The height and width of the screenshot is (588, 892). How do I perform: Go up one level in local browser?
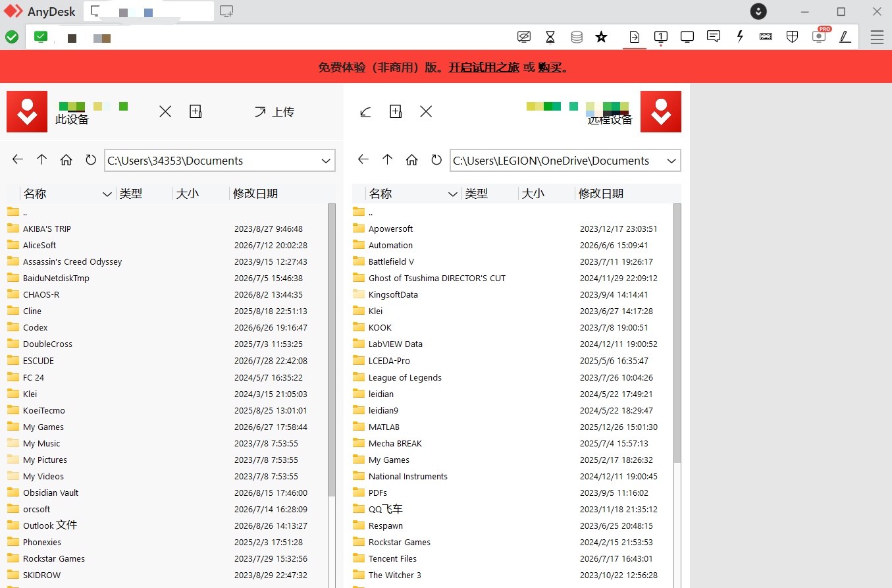(x=42, y=160)
